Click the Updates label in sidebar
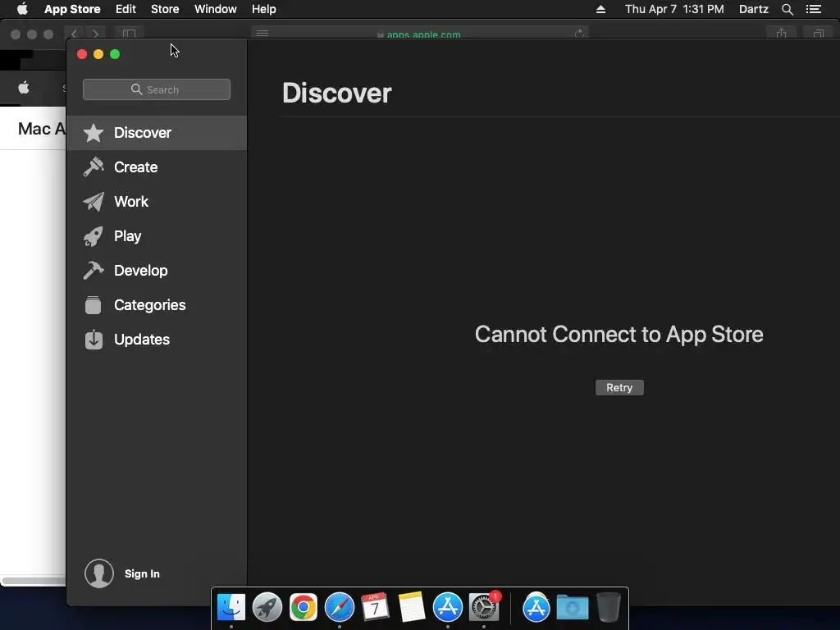The image size is (840, 630). pos(142,339)
